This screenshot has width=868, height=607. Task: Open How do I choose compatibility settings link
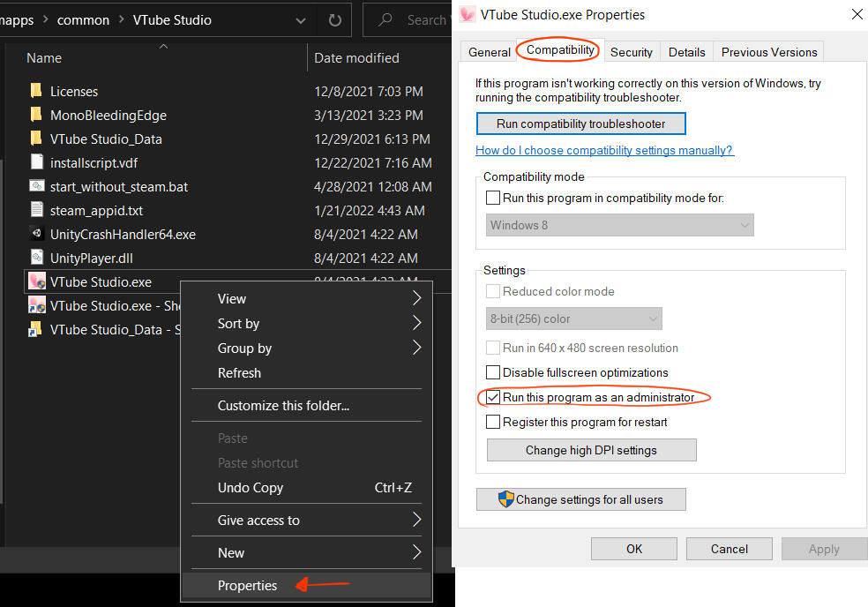[604, 151]
